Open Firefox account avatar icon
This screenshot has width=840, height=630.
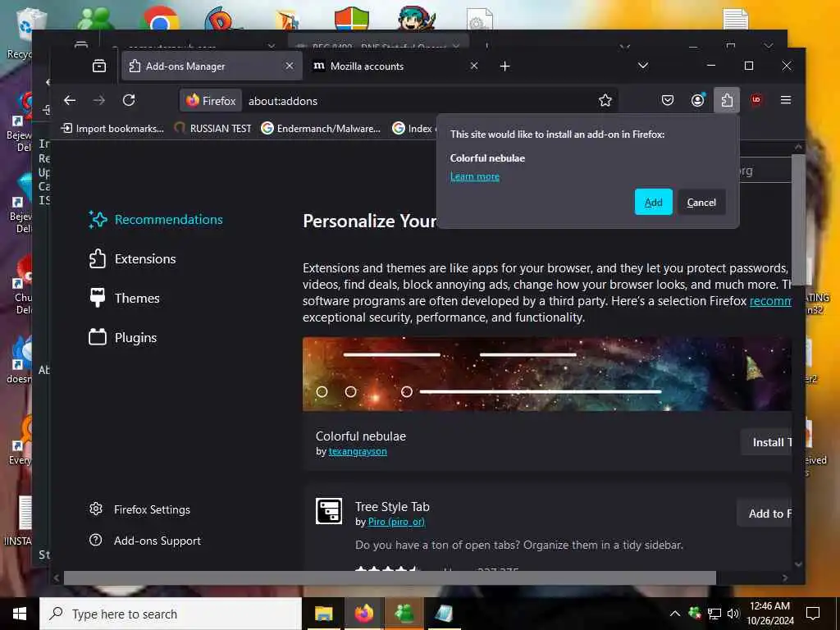coord(697,100)
